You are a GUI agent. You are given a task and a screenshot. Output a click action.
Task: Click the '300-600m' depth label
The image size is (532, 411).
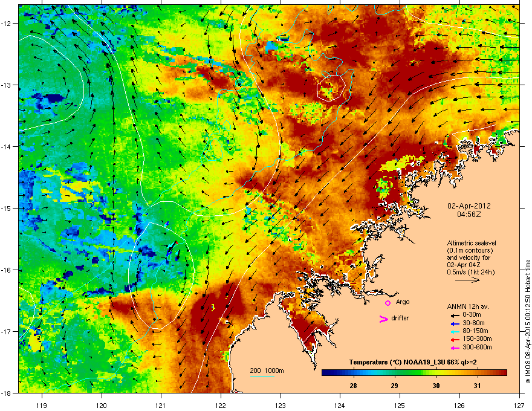click(x=477, y=347)
